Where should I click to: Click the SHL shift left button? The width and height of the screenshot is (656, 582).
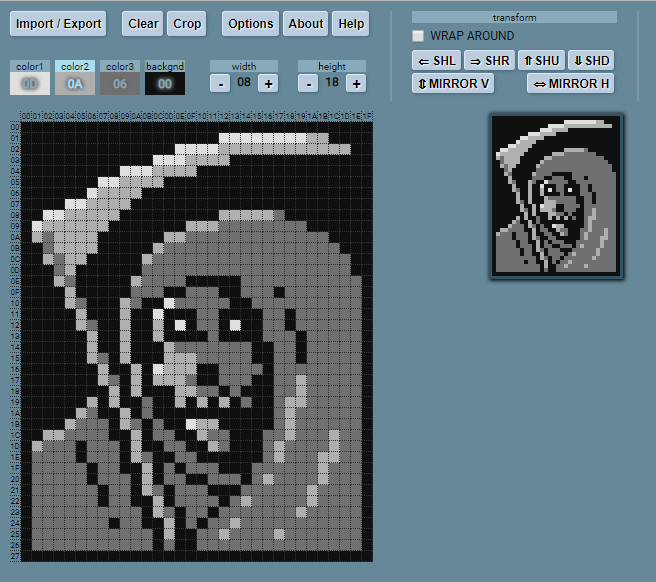(435, 61)
